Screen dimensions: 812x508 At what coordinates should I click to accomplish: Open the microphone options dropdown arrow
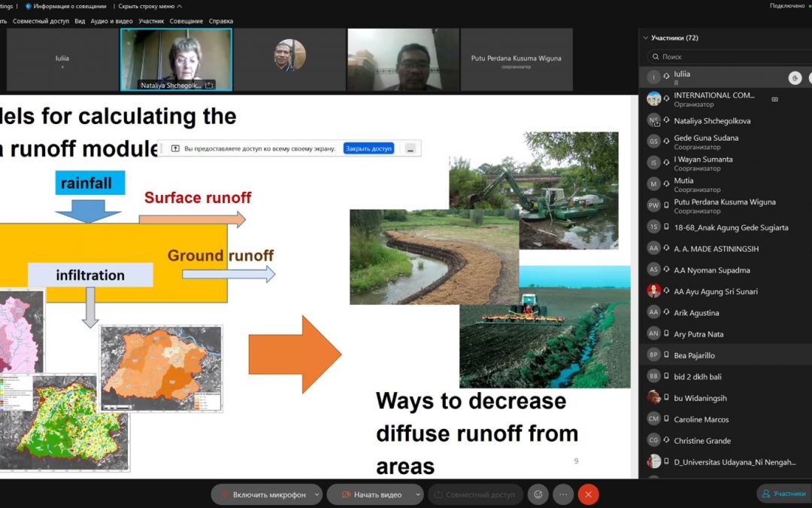point(317,494)
